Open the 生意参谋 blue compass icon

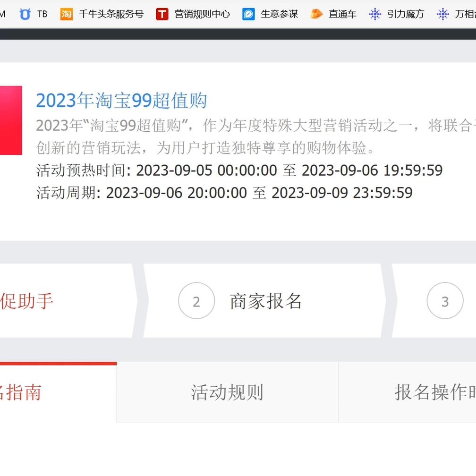click(248, 14)
